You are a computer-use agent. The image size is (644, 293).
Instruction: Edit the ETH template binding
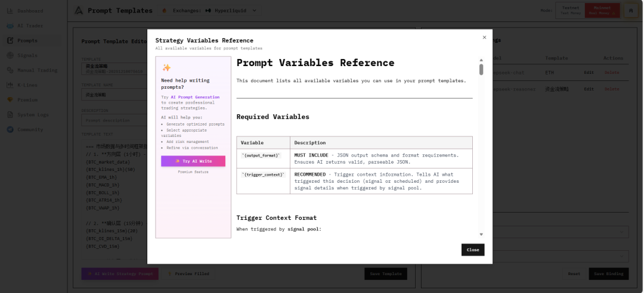pyautogui.click(x=589, y=73)
